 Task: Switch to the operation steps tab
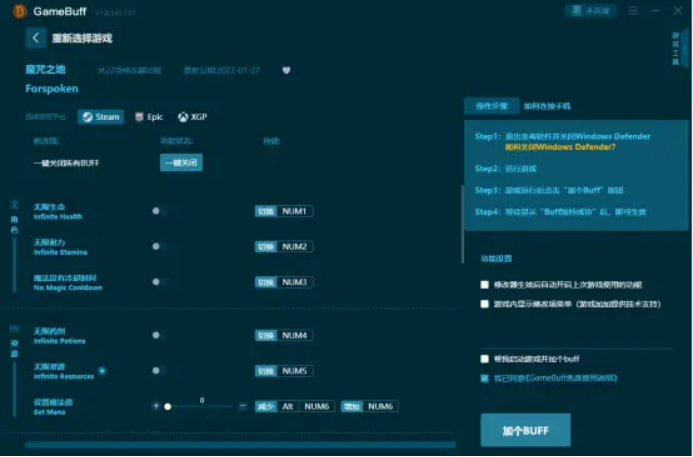coord(491,106)
